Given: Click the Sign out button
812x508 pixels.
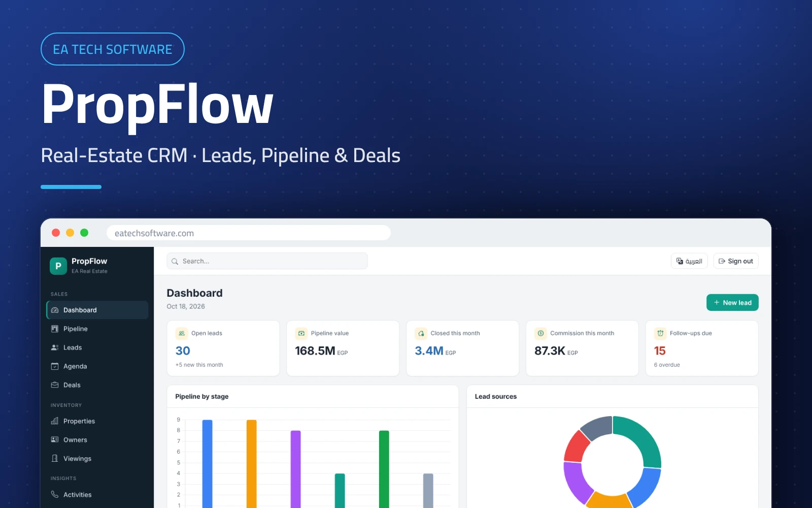Looking at the screenshot, I should coord(736,261).
